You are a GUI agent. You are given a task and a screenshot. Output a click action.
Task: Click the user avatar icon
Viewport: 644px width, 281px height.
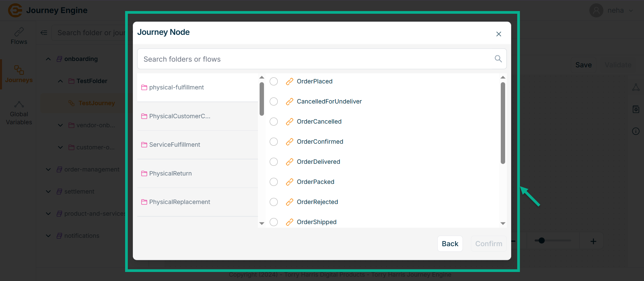tap(596, 10)
